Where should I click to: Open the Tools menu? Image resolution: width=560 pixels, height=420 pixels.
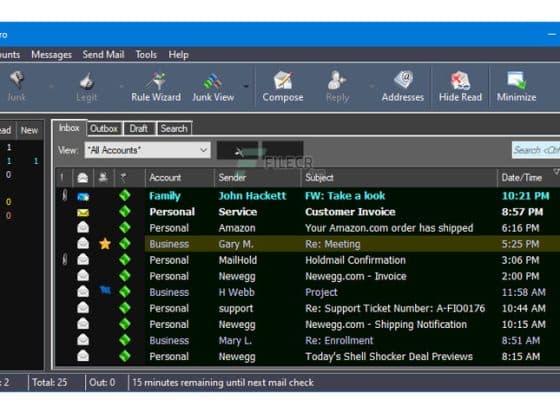[x=146, y=55]
